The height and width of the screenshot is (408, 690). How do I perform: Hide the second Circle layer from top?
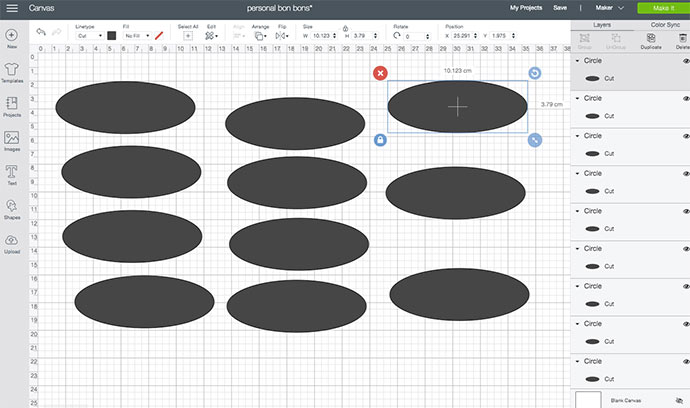(x=686, y=99)
